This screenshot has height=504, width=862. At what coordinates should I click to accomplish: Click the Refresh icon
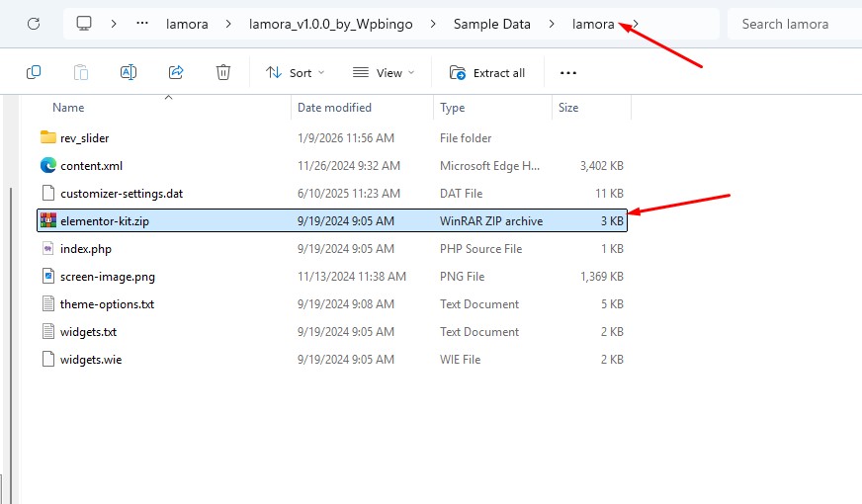[x=34, y=24]
